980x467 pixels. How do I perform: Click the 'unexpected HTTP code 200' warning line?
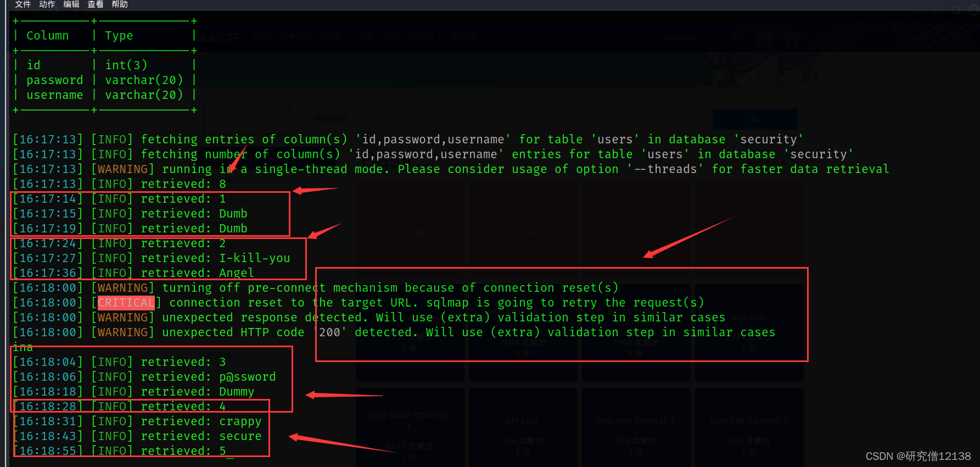pyautogui.click(x=394, y=332)
